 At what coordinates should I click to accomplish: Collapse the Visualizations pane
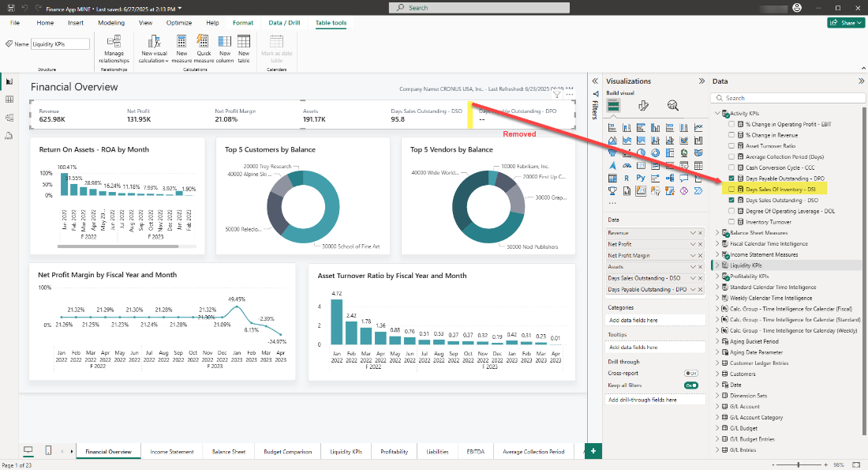pos(702,81)
